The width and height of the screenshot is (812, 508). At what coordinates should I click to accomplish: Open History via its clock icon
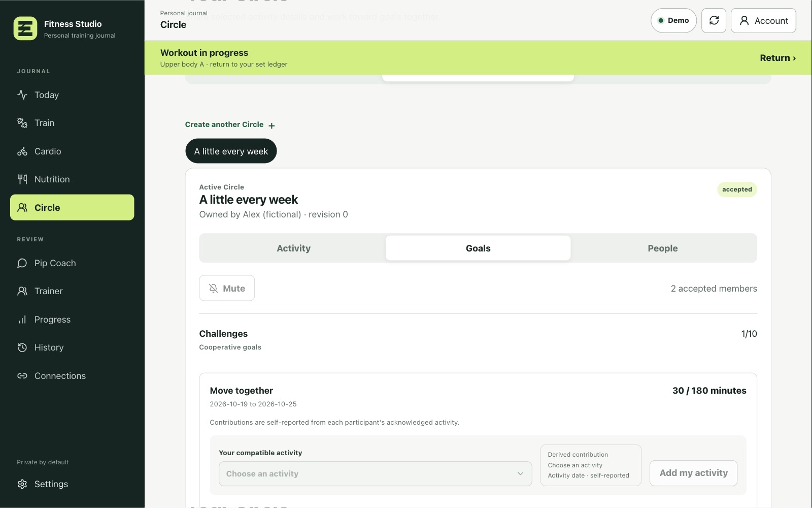22,347
